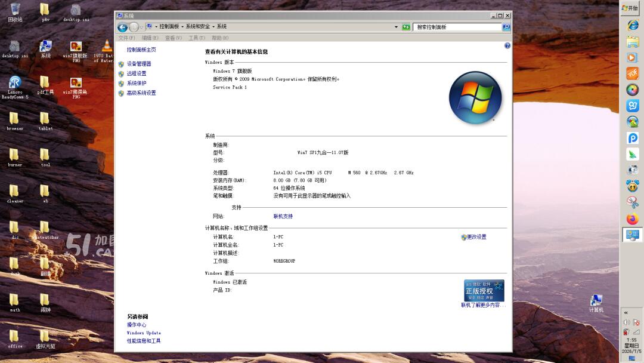Go to 控制面板主页

[x=141, y=50]
